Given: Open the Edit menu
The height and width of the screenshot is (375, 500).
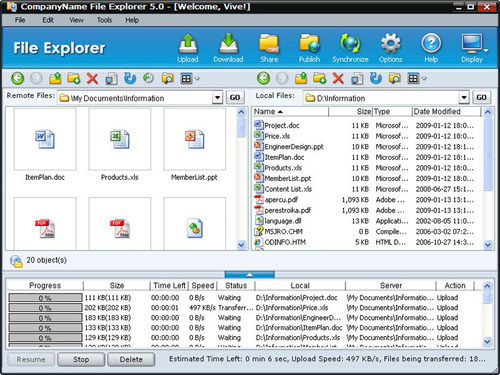Looking at the screenshot, I should pyautogui.click(x=48, y=20).
